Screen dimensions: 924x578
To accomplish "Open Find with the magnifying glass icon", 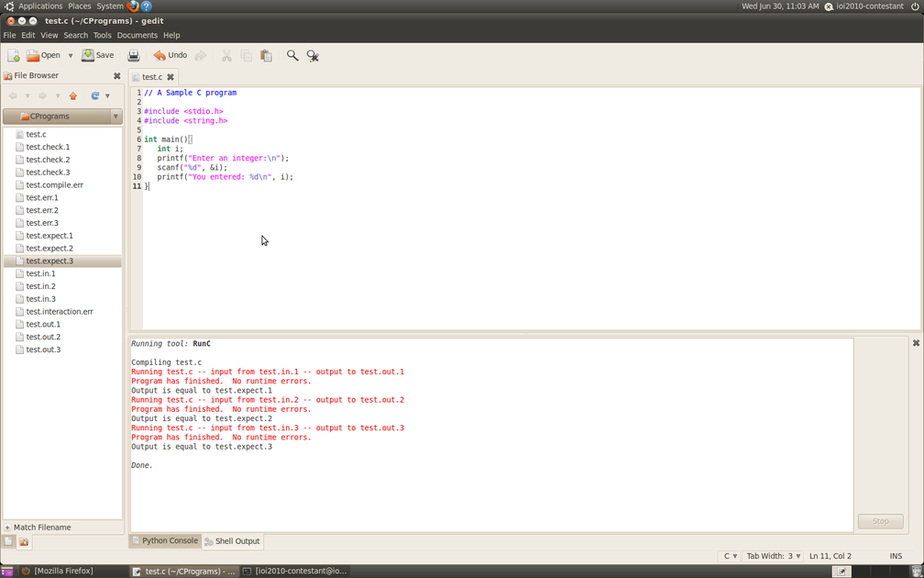I will (x=292, y=55).
